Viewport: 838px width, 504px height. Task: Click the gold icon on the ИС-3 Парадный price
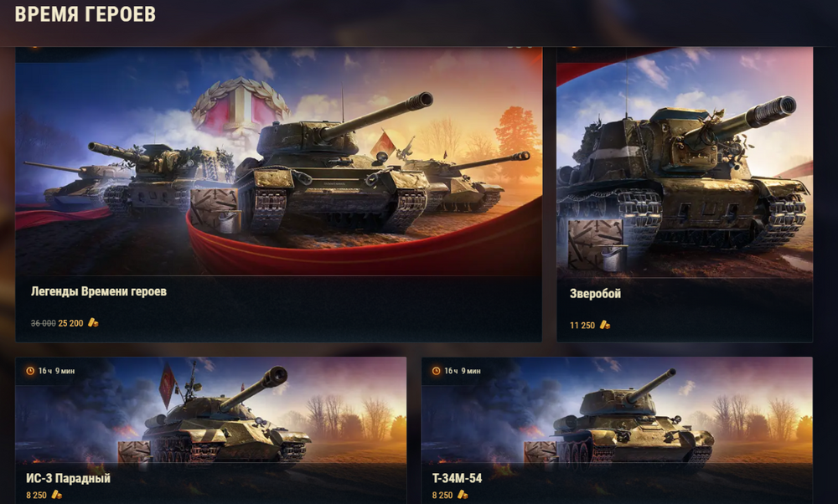(57, 495)
